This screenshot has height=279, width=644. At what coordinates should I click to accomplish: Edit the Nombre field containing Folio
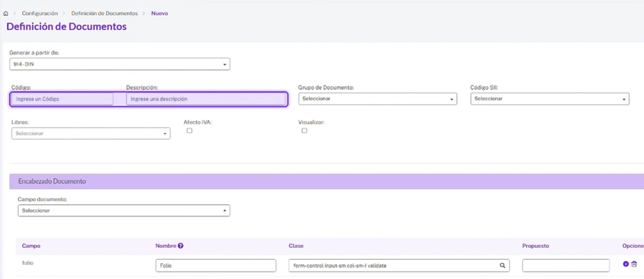pyautogui.click(x=216, y=265)
